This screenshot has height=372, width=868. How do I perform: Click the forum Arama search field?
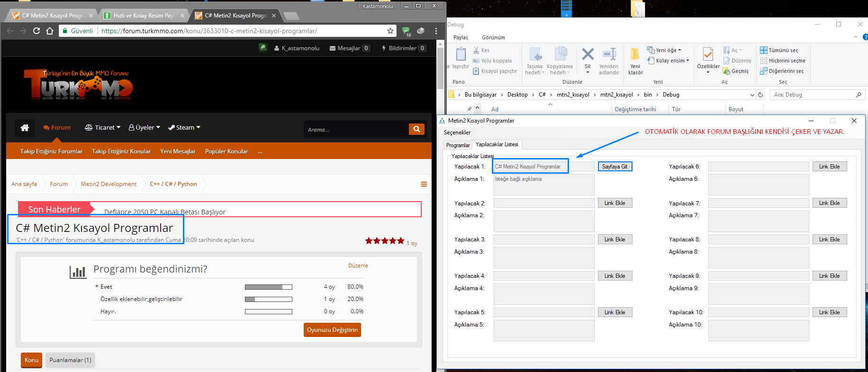click(x=356, y=129)
